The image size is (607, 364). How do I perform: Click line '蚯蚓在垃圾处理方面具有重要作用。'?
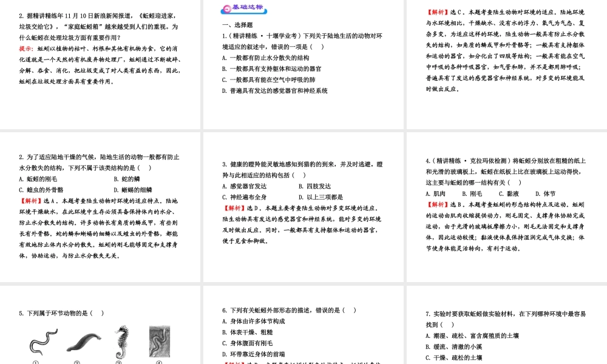[x=67, y=82]
